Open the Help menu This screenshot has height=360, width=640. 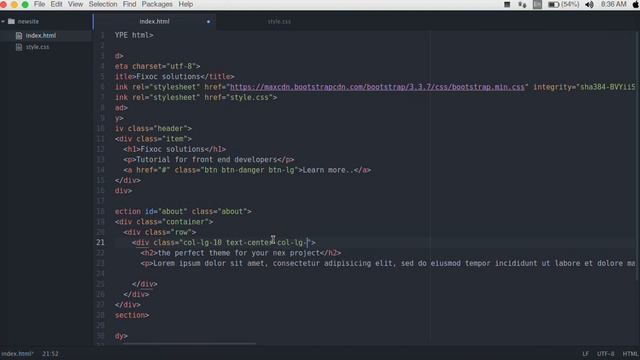[185, 4]
